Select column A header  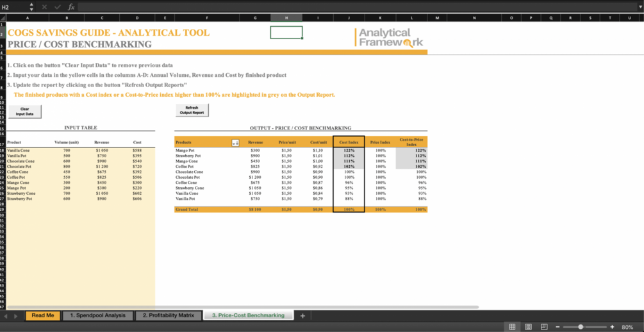pyautogui.click(x=28, y=18)
